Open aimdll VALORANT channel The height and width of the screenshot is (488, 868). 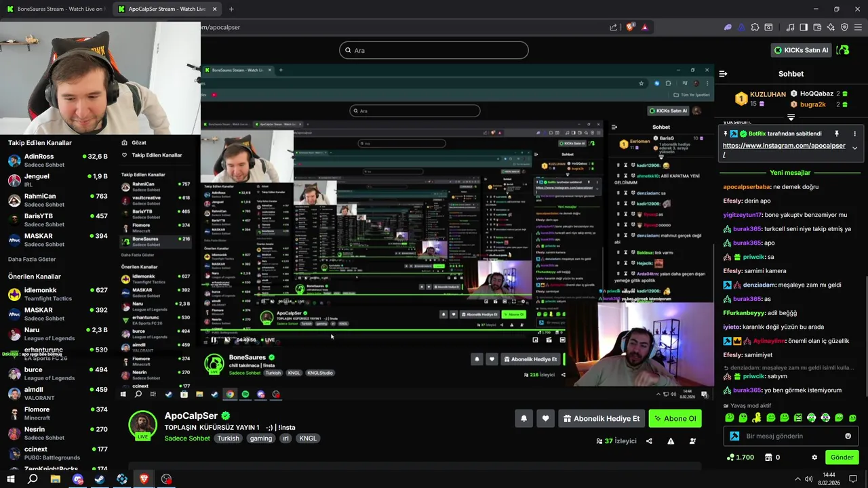58,393
